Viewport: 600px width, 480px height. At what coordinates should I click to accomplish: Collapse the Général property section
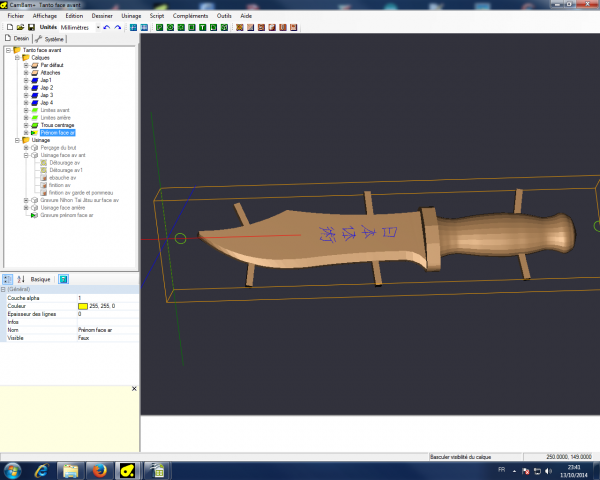coord(3,289)
